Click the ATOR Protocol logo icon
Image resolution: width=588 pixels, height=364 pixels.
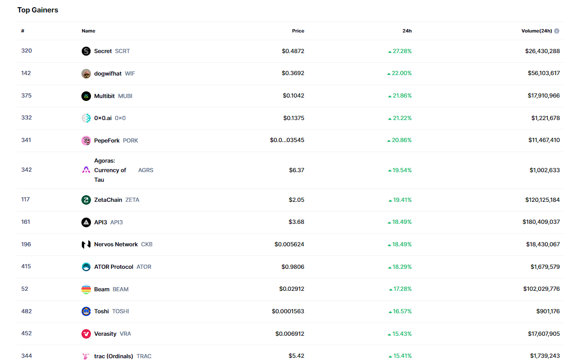tap(86, 267)
